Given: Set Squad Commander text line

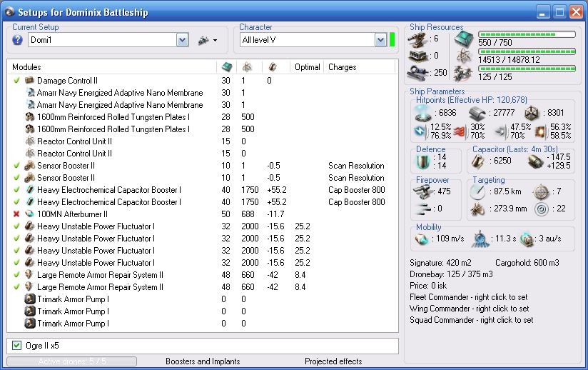Looking at the screenshot, I should [x=472, y=320].
